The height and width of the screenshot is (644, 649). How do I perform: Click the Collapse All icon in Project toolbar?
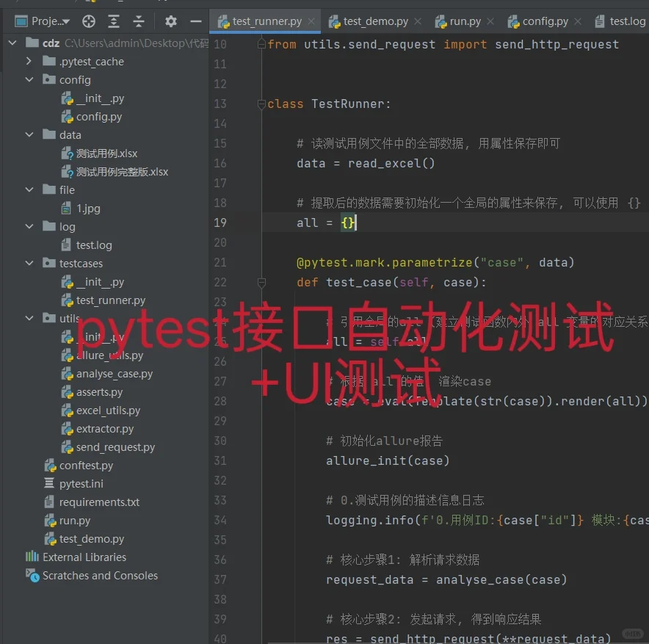pos(138,22)
